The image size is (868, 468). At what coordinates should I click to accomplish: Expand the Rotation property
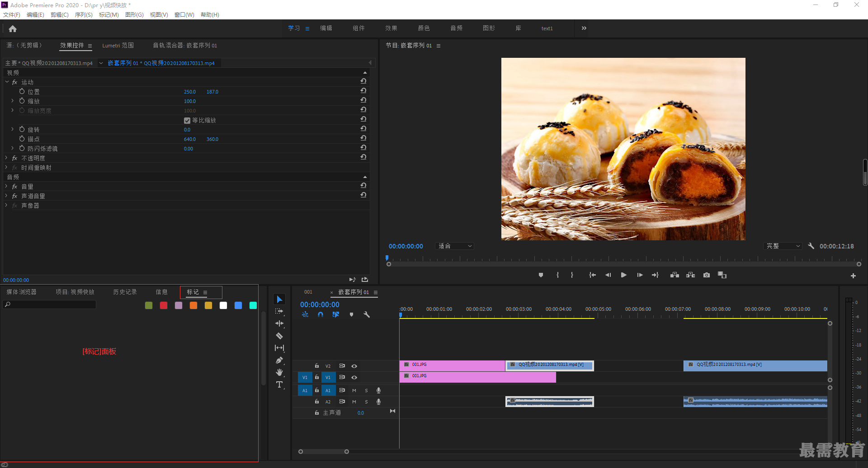point(12,129)
